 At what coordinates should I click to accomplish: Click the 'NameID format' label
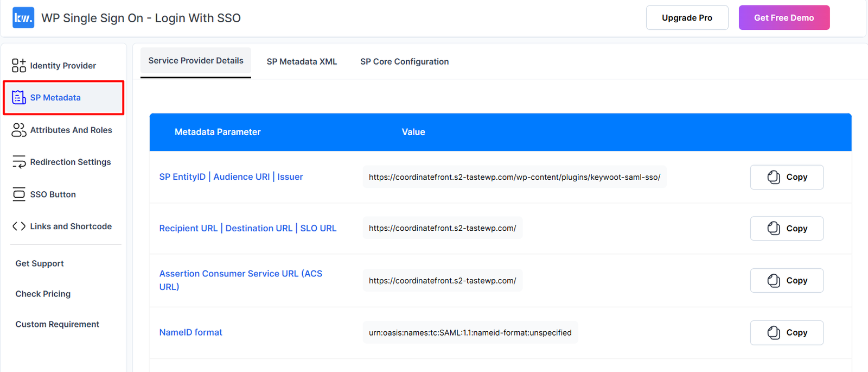191,332
